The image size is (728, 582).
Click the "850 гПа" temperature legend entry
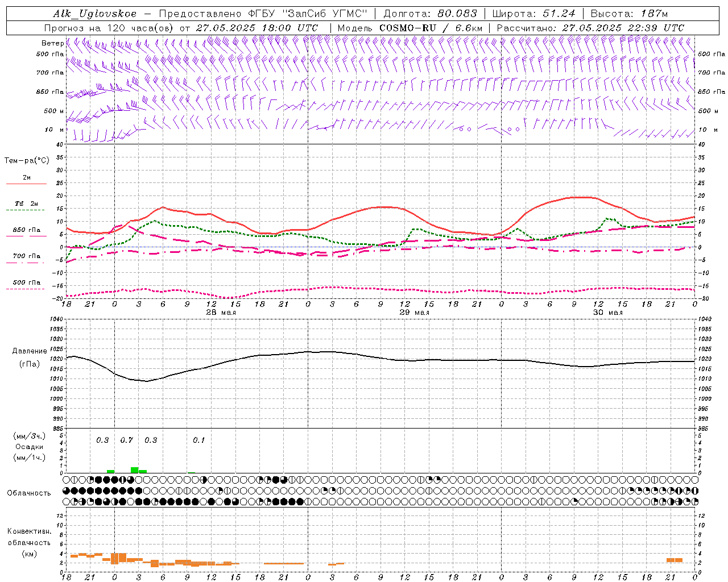26,230
